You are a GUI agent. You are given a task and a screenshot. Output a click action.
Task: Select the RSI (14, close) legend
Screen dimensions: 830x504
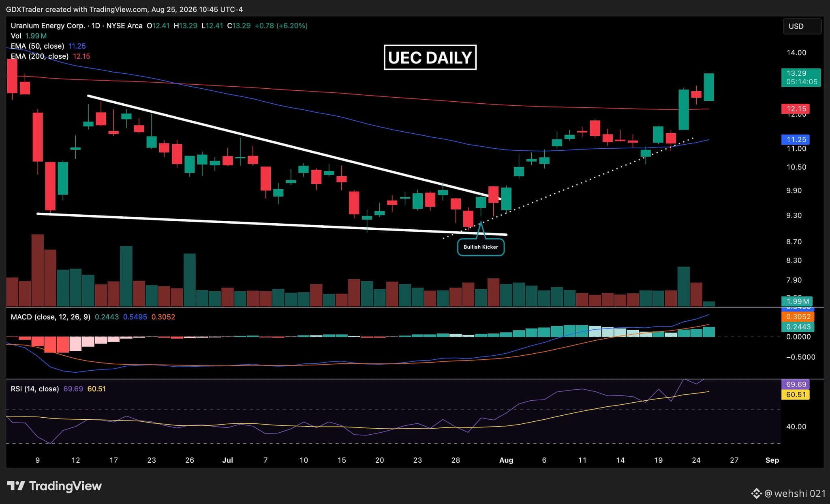(35, 389)
